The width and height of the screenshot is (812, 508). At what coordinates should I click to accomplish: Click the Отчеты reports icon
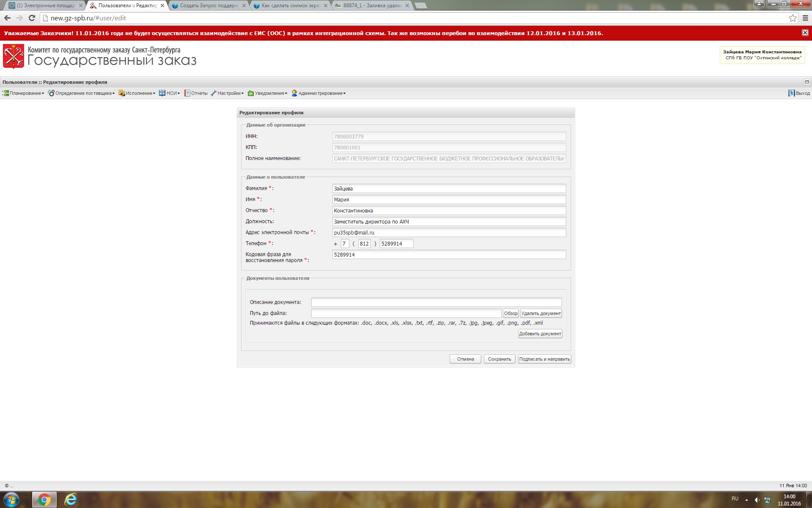tap(187, 93)
